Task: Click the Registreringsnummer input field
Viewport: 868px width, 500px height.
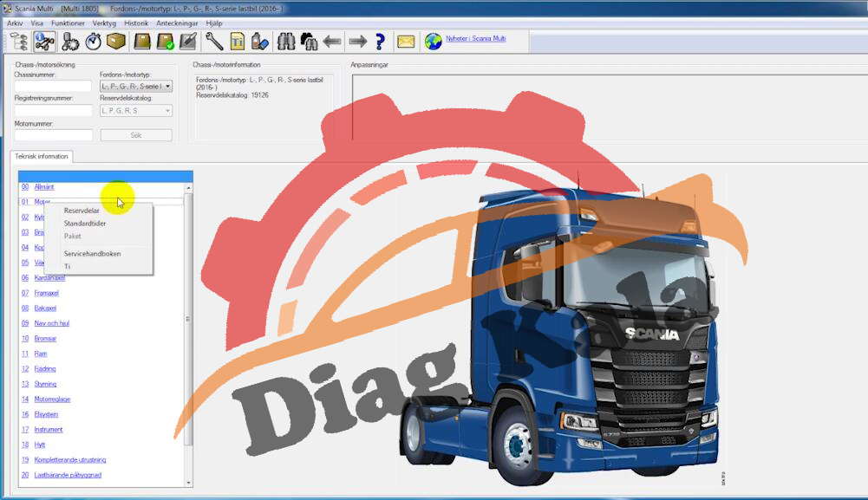Action: coord(53,111)
